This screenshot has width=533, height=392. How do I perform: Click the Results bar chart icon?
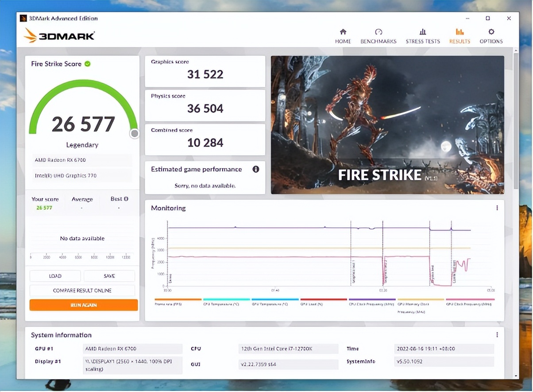point(460,32)
